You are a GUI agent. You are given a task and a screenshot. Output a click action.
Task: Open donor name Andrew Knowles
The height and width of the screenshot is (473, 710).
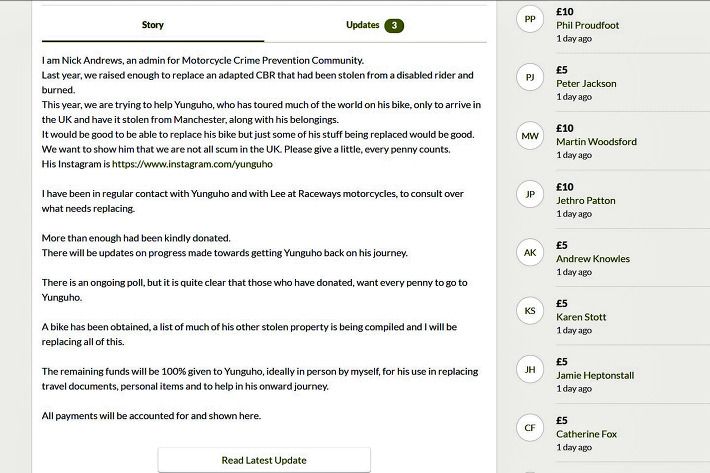pyautogui.click(x=593, y=258)
